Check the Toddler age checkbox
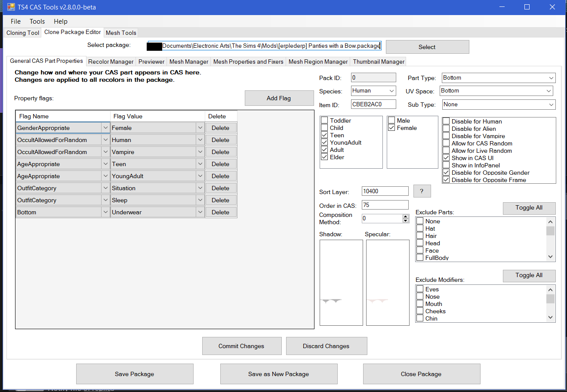Screen dimensions: 567x392 (325, 120)
